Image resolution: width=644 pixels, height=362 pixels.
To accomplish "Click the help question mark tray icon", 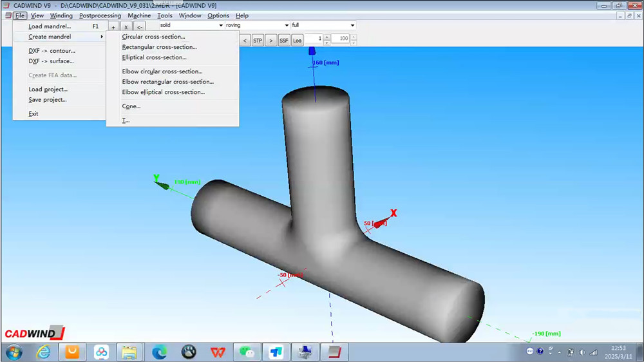I will [x=540, y=351].
